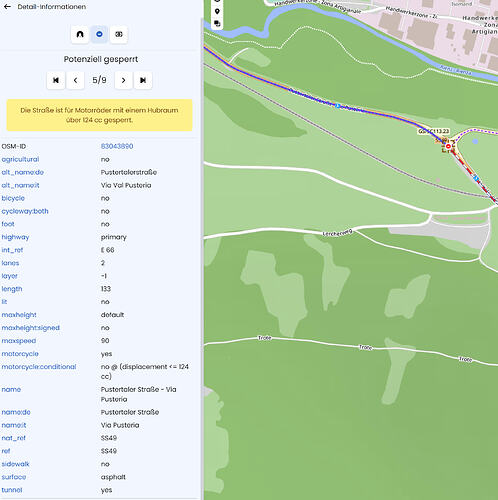Click the Lerchenweg road label on map

tap(337, 233)
